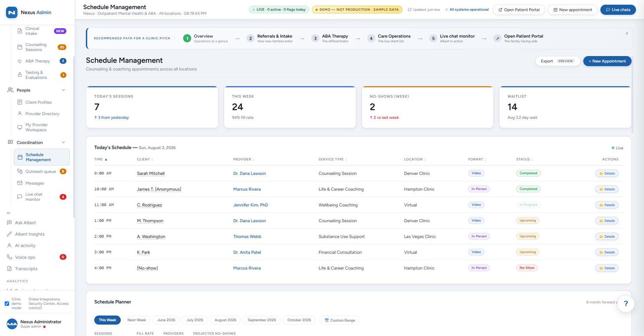Open Details for No-show 4:00 PM row
This screenshot has width=644, height=336.
pos(607,268)
